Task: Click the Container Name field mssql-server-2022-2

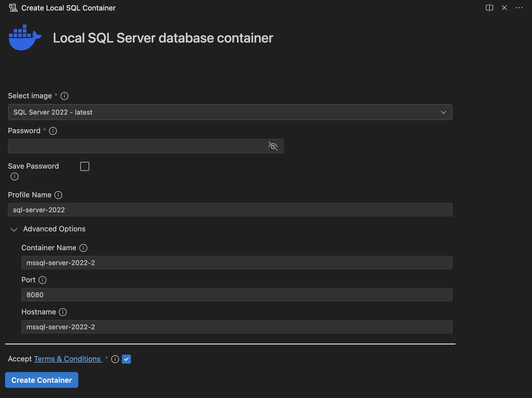Action: (x=237, y=263)
